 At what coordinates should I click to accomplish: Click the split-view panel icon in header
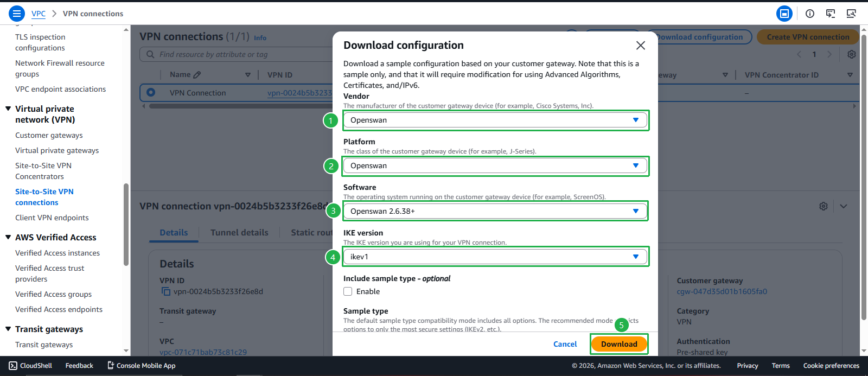point(784,14)
